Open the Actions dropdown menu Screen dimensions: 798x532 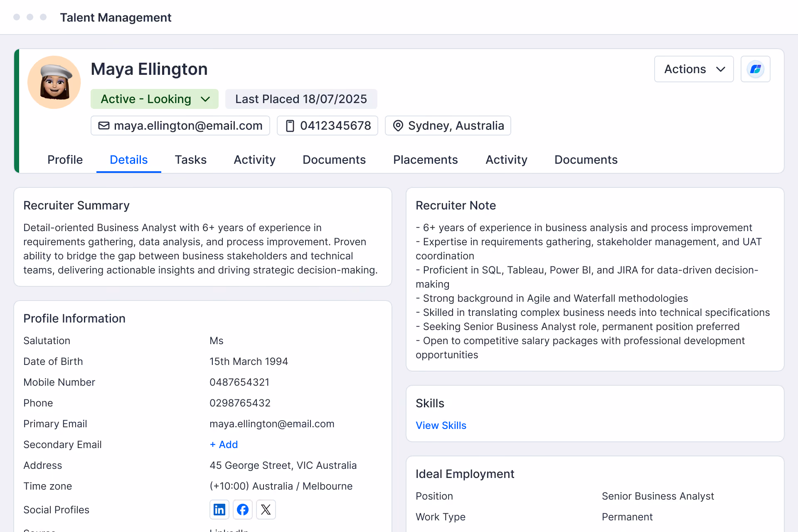(694, 69)
